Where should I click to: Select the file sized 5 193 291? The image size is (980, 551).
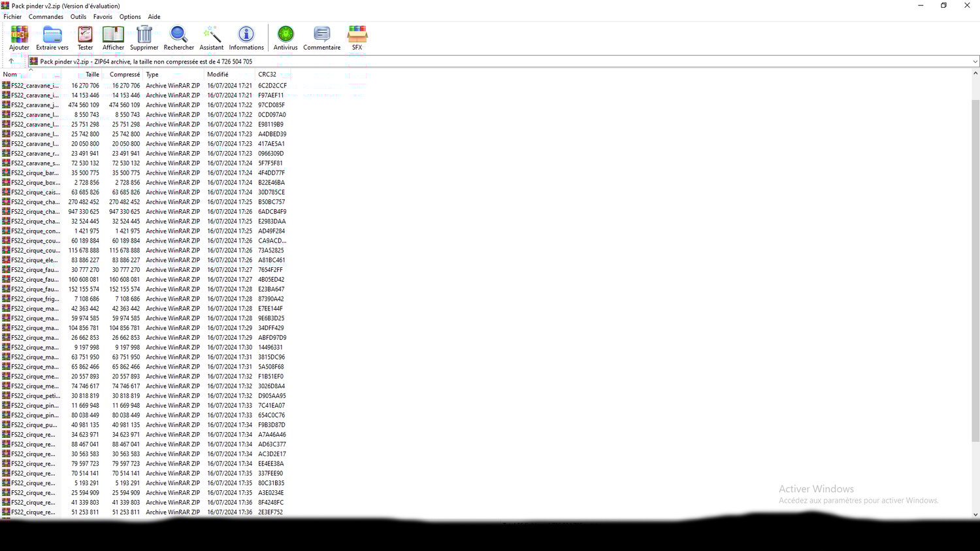pyautogui.click(x=144, y=483)
